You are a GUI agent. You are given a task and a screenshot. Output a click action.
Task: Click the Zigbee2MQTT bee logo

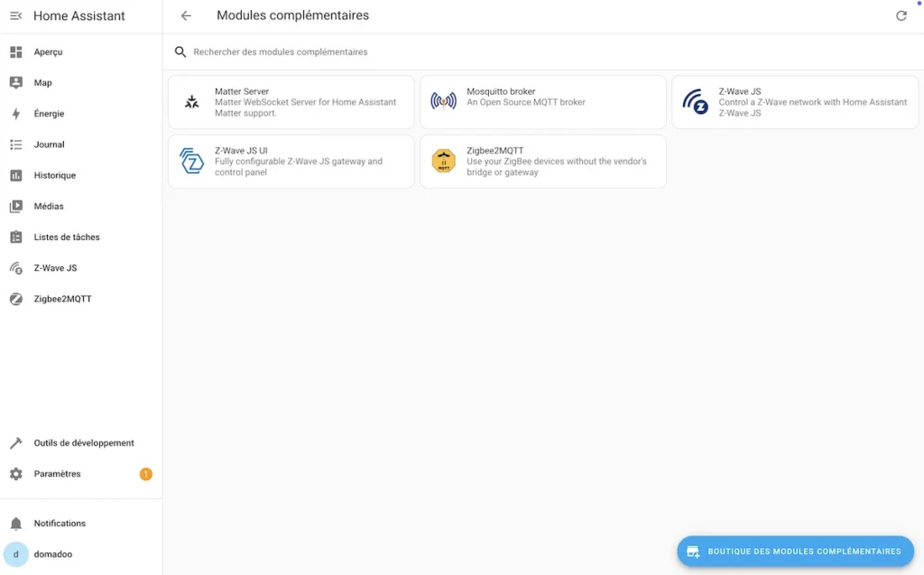click(x=444, y=161)
